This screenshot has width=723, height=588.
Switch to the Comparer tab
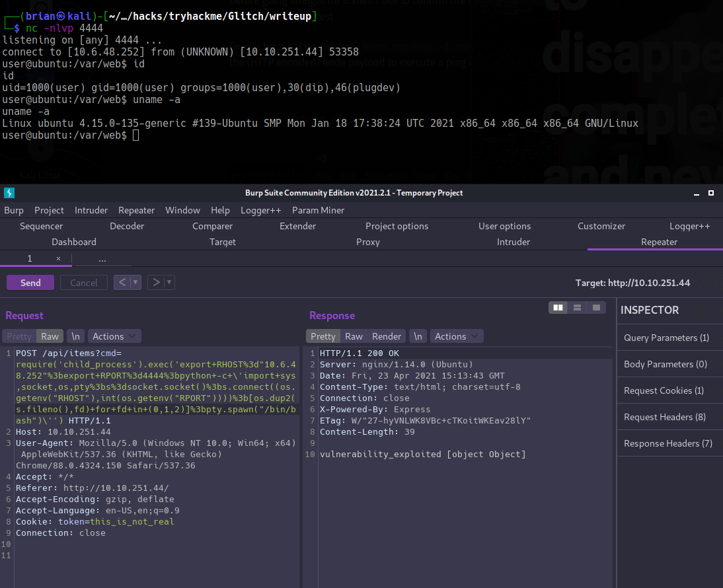click(x=212, y=226)
